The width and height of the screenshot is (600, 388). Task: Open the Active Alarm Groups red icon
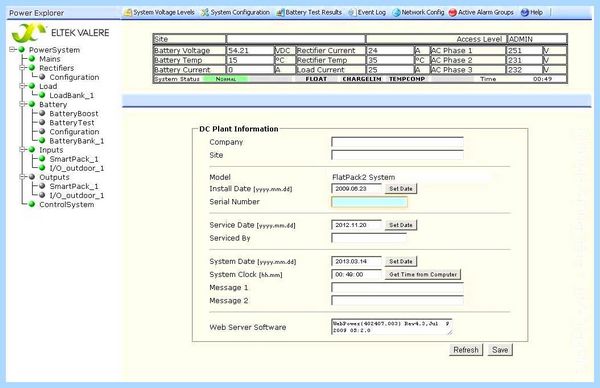pyautogui.click(x=452, y=13)
